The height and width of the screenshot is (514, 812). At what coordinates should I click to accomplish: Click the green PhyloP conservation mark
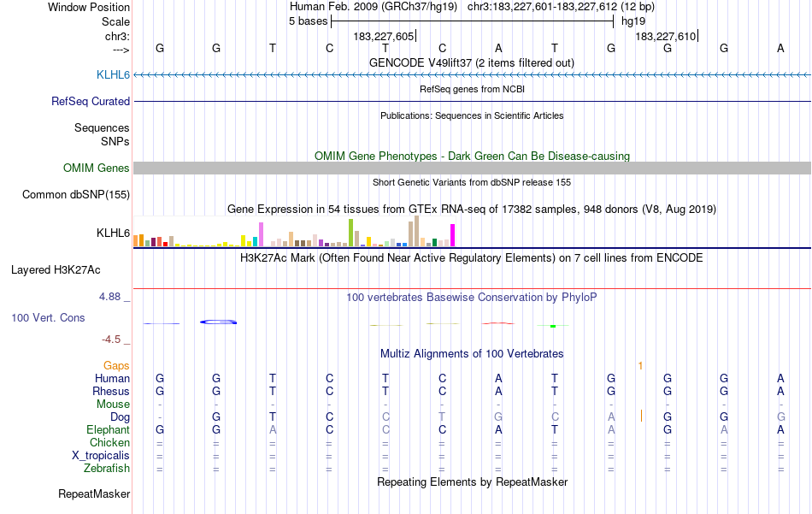(553, 326)
